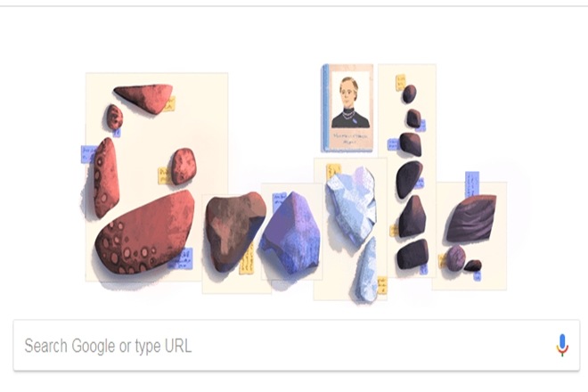Select the largest spotted red rock
The width and height of the screenshot is (588, 392).
pos(144,232)
